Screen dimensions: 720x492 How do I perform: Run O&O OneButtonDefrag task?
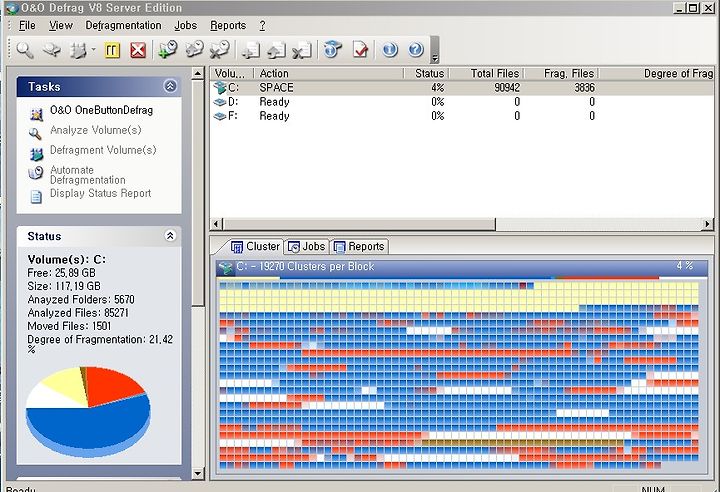[x=101, y=110]
